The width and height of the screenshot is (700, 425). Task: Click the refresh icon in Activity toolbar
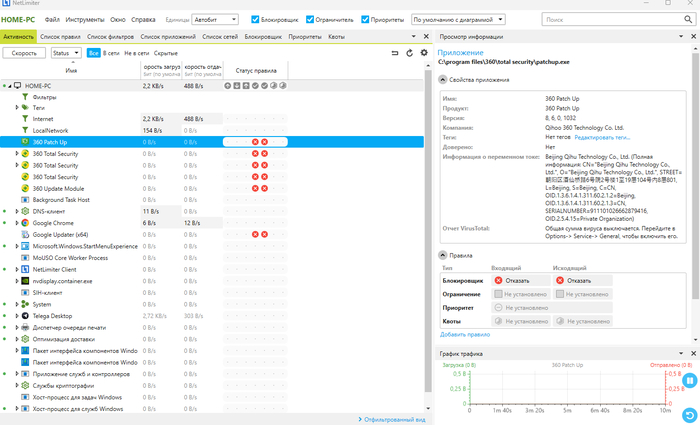coord(410,53)
